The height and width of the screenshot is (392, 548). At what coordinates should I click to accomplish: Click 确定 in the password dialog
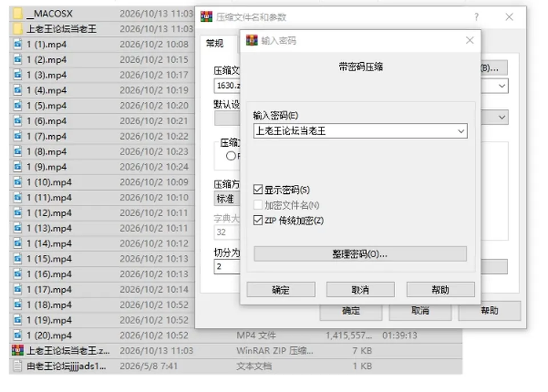pyautogui.click(x=281, y=290)
